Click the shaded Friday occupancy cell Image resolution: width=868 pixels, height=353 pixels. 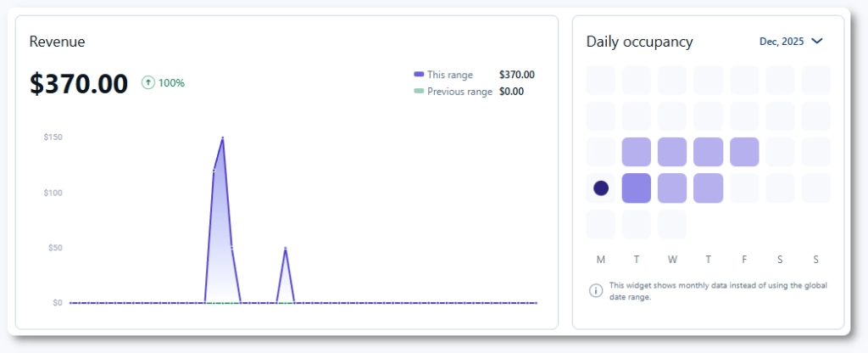tap(744, 152)
